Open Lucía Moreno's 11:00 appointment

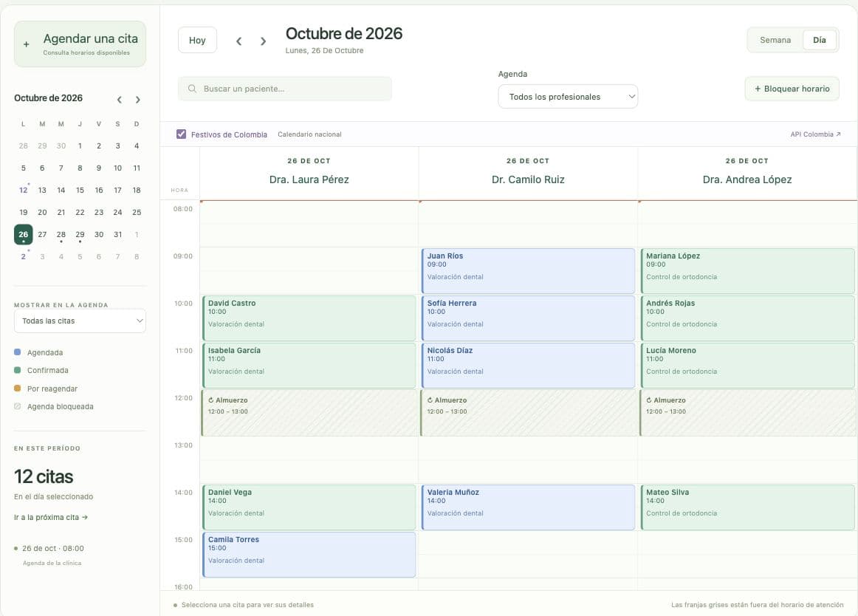tap(747, 365)
